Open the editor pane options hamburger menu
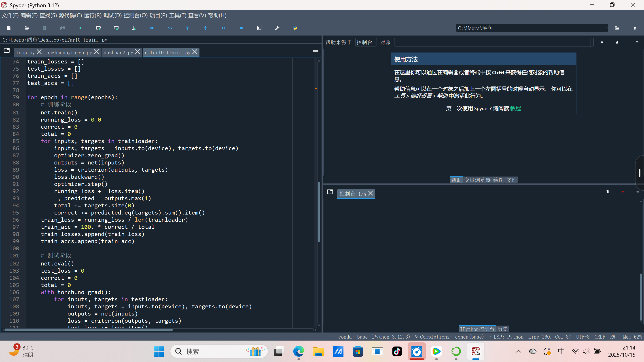 pos(315,51)
